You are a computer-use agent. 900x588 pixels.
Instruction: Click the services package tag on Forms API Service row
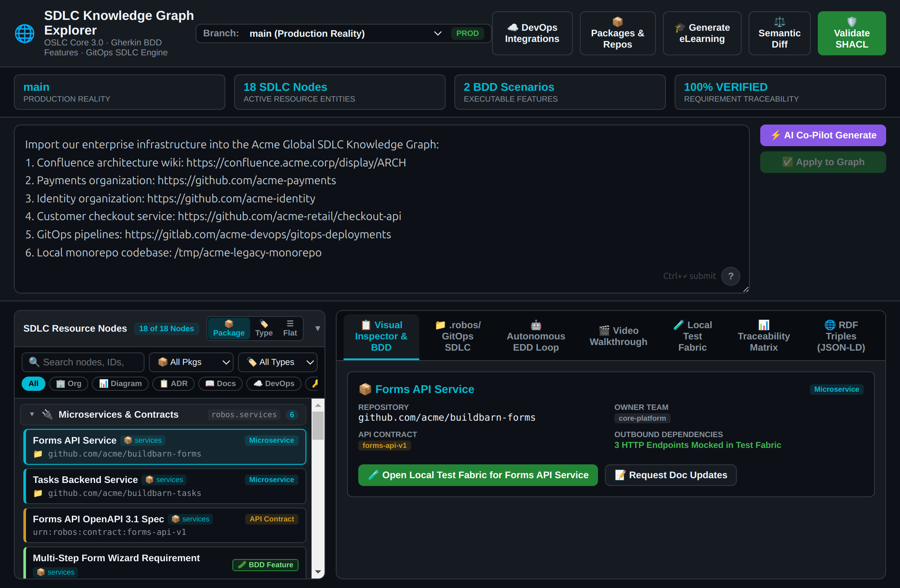point(143,440)
